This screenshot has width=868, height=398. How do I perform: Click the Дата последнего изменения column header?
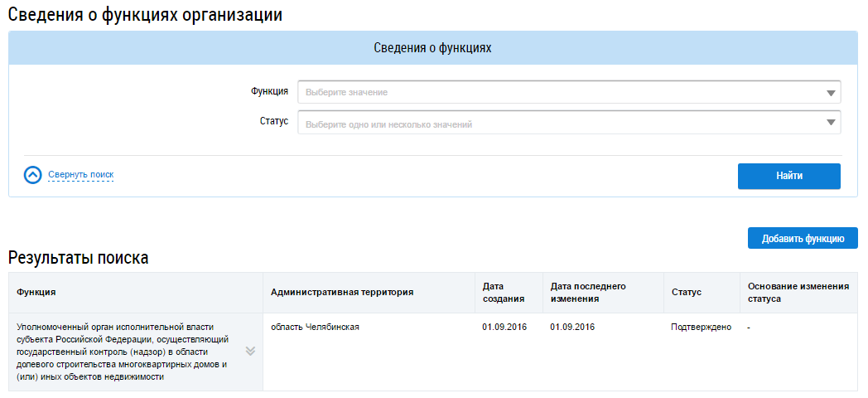click(588, 293)
